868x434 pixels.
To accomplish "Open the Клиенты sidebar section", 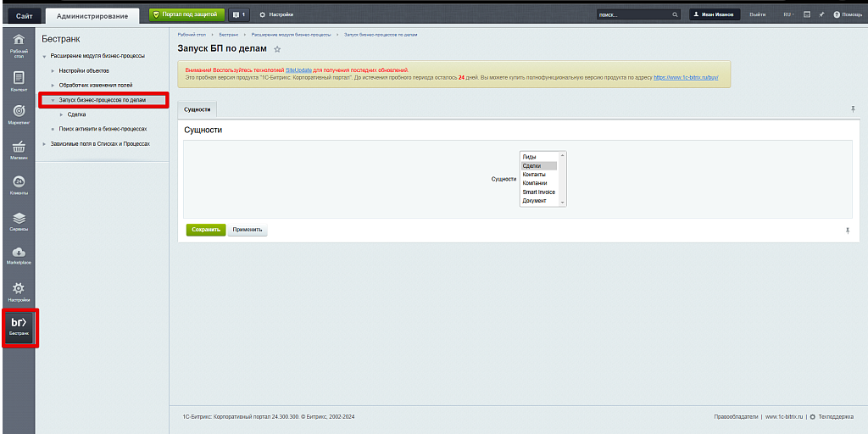I will coord(19,186).
